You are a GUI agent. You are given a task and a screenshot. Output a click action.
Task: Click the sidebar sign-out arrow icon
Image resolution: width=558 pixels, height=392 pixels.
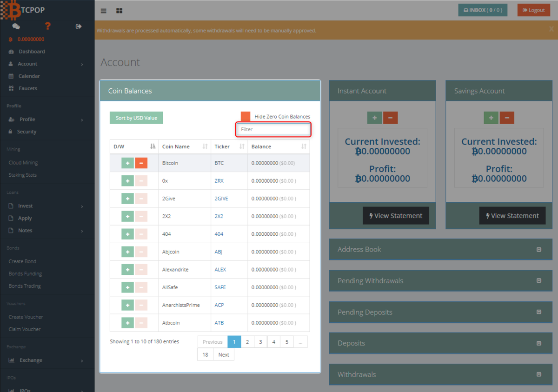click(79, 27)
